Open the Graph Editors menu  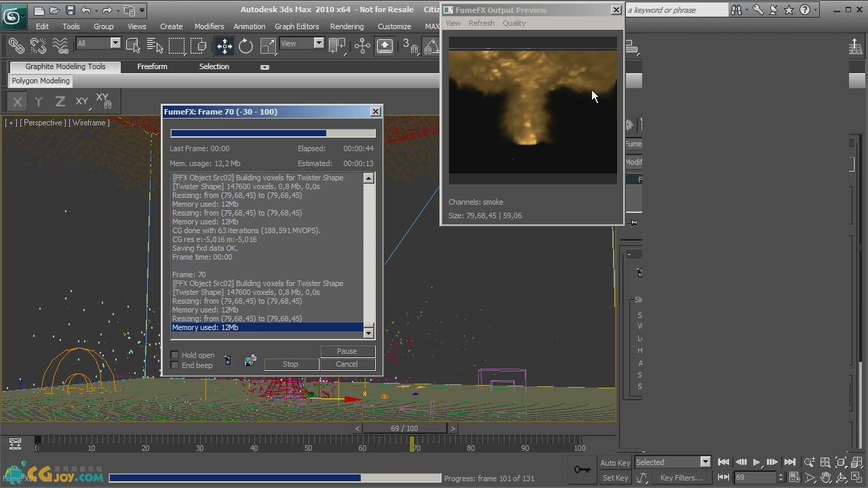(296, 26)
